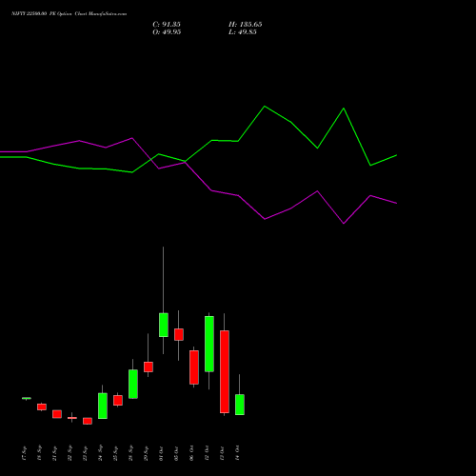Click the lowest trough of the purple line

tap(344, 224)
